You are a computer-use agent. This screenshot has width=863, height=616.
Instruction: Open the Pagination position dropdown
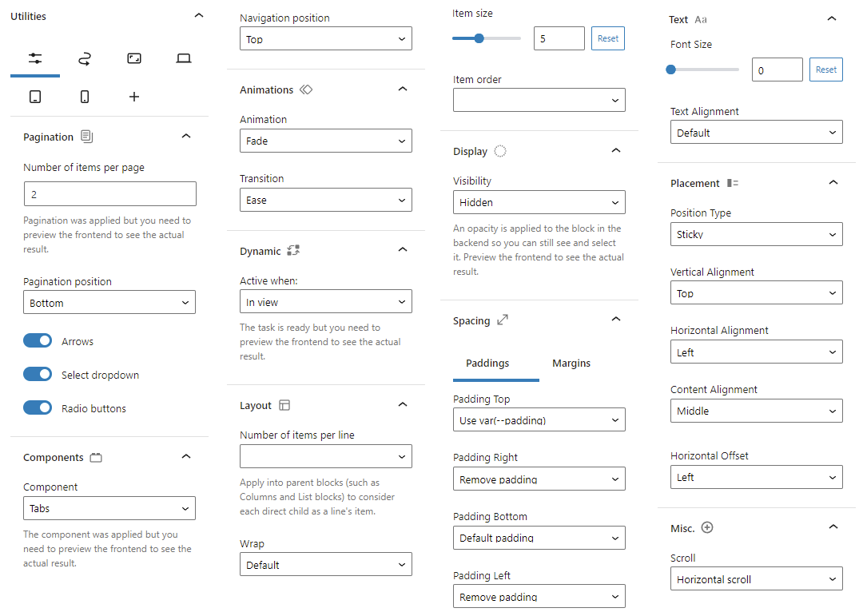109,303
